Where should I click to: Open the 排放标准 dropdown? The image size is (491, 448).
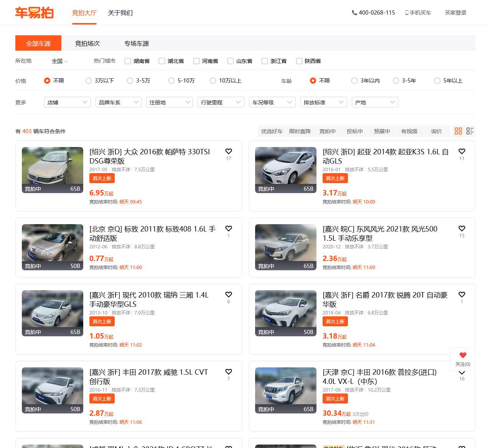point(324,102)
